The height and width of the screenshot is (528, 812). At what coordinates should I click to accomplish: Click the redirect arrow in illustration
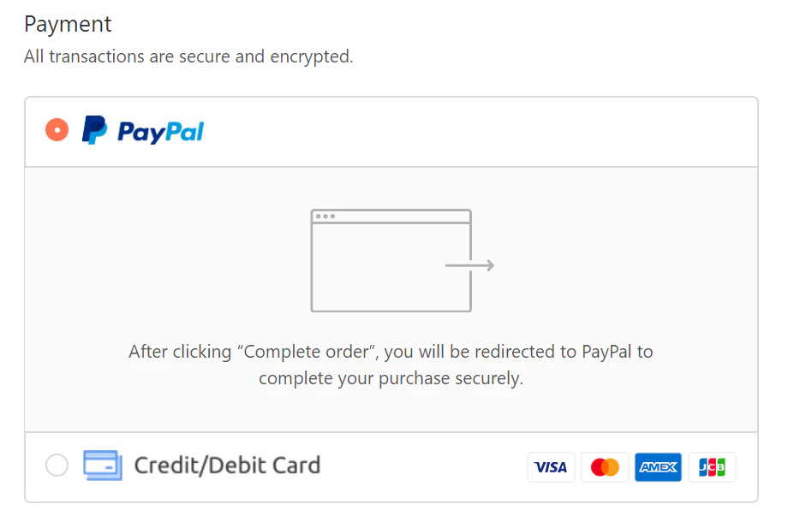[469, 265]
